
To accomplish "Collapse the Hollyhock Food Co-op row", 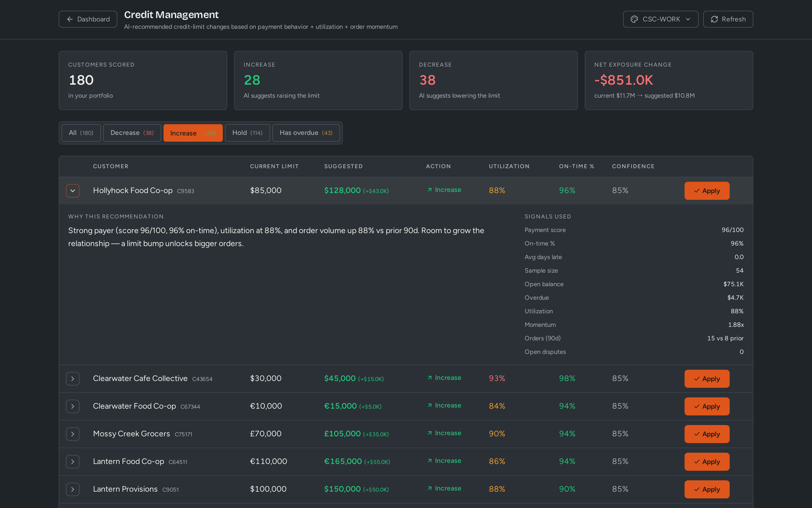I will (x=73, y=191).
